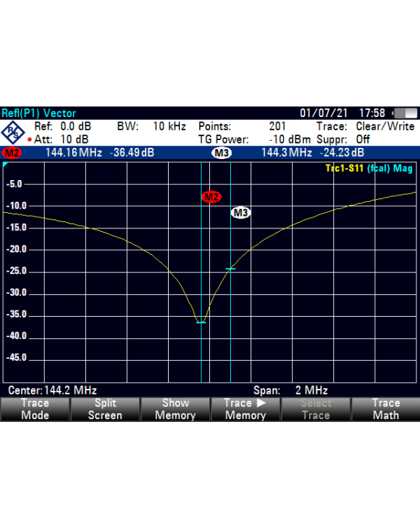Open the Trace Mode softkey
Viewport: 420px width, 529px height.
point(35,409)
